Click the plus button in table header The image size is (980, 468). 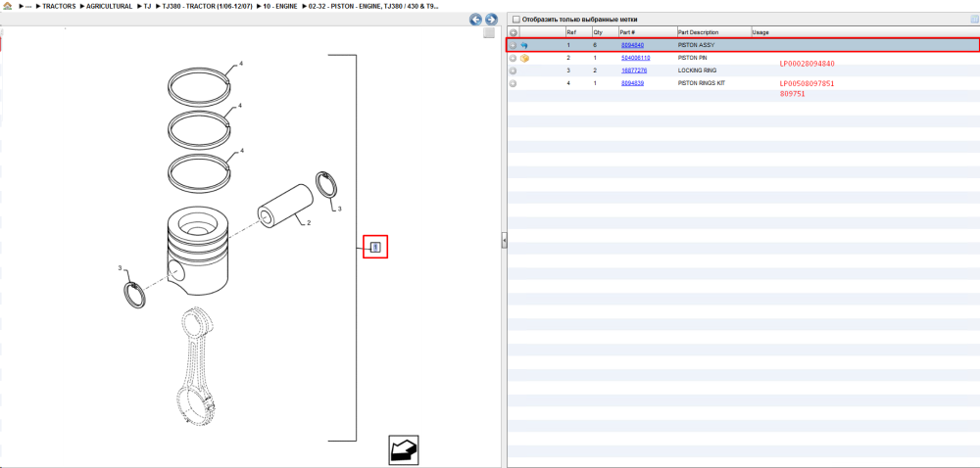[x=514, y=32]
